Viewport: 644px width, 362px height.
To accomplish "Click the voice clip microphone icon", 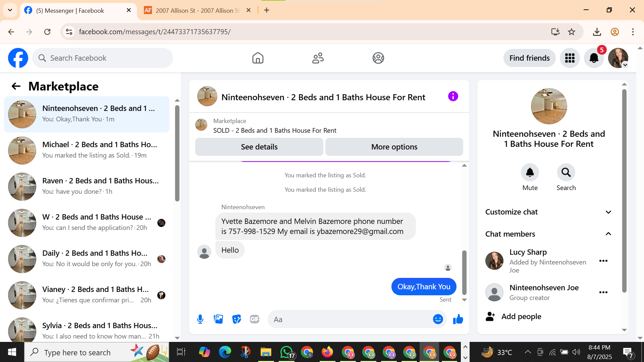I will point(200,319).
